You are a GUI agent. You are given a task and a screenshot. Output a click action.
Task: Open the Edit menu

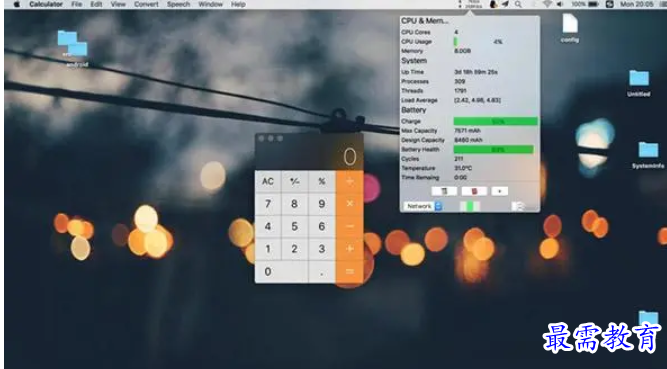click(97, 4)
